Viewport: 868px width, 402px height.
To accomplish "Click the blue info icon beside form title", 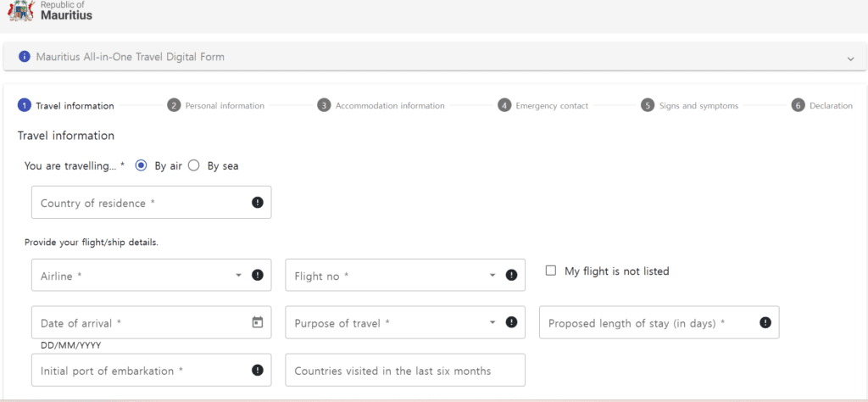I will (x=24, y=57).
